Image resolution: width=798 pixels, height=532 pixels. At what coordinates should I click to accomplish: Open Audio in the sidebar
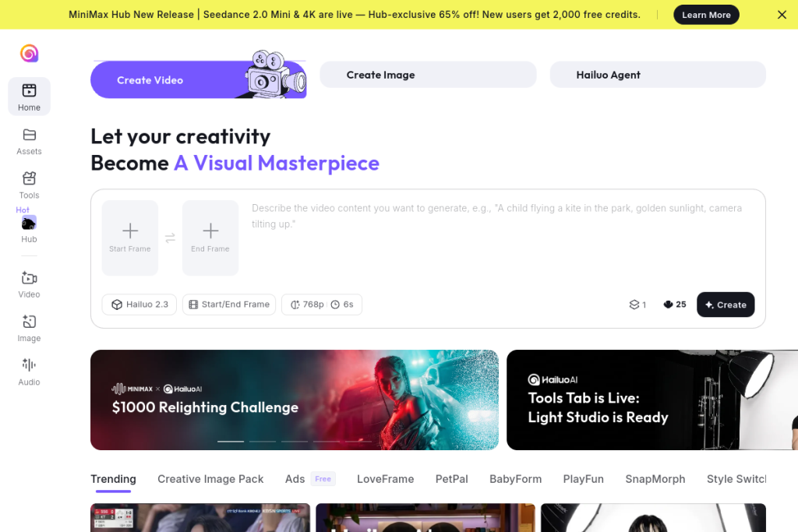[29, 372]
